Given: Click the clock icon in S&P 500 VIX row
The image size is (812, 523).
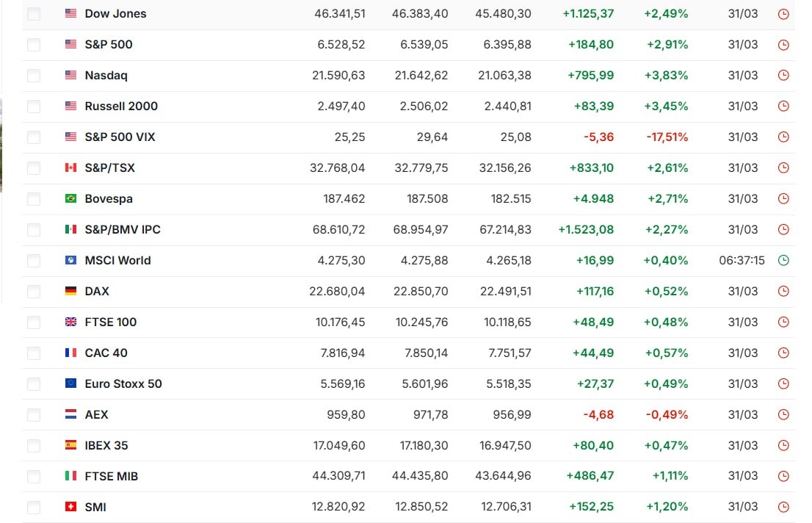Looking at the screenshot, I should pyautogui.click(x=783, y=137).
